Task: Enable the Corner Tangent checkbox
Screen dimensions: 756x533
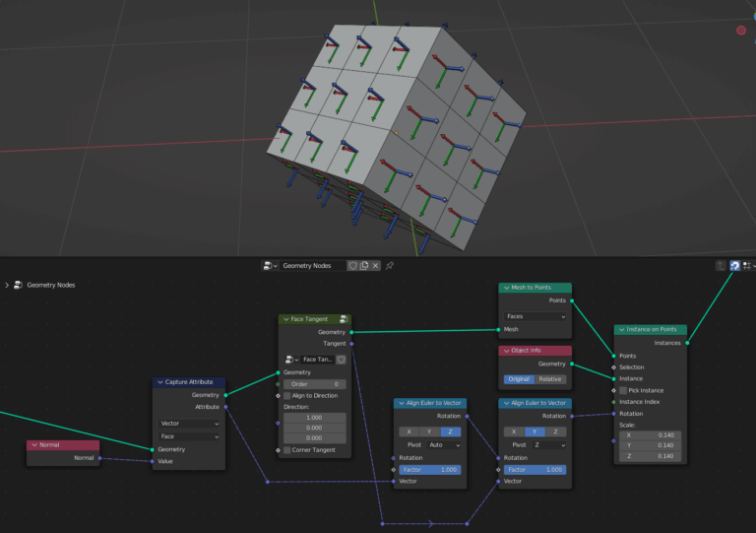Action: pyautogui.click(x=287, y=450)
